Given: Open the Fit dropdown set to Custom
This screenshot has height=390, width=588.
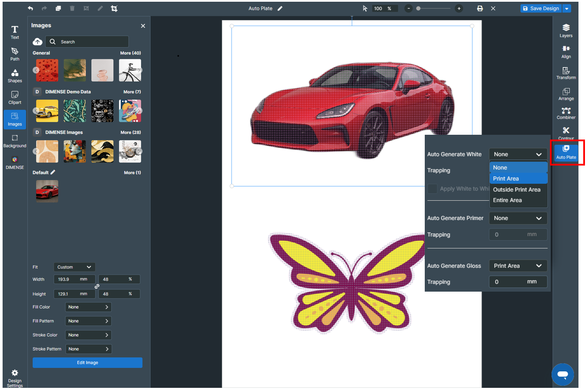Looking at the screenshot, I should [x=74, y=267].
